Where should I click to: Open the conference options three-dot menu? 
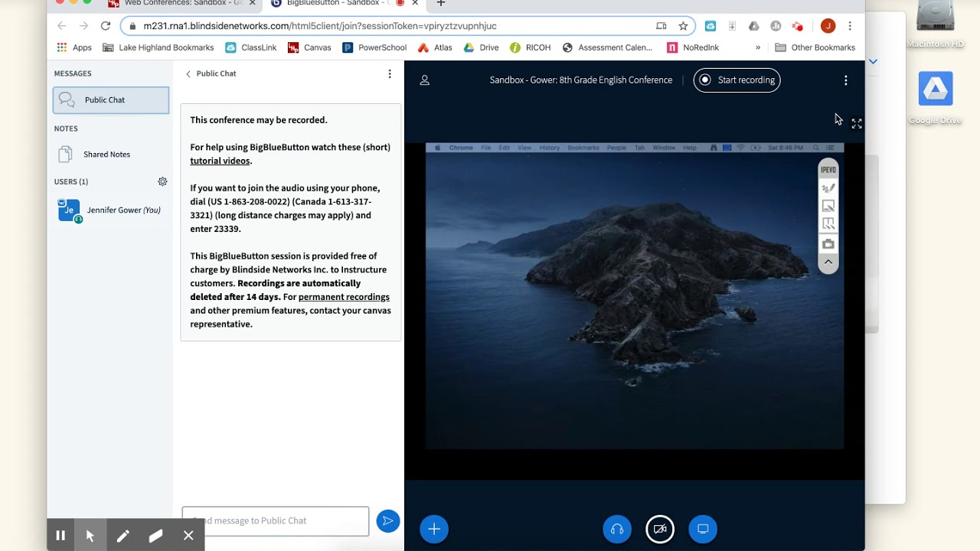(846, 80)
